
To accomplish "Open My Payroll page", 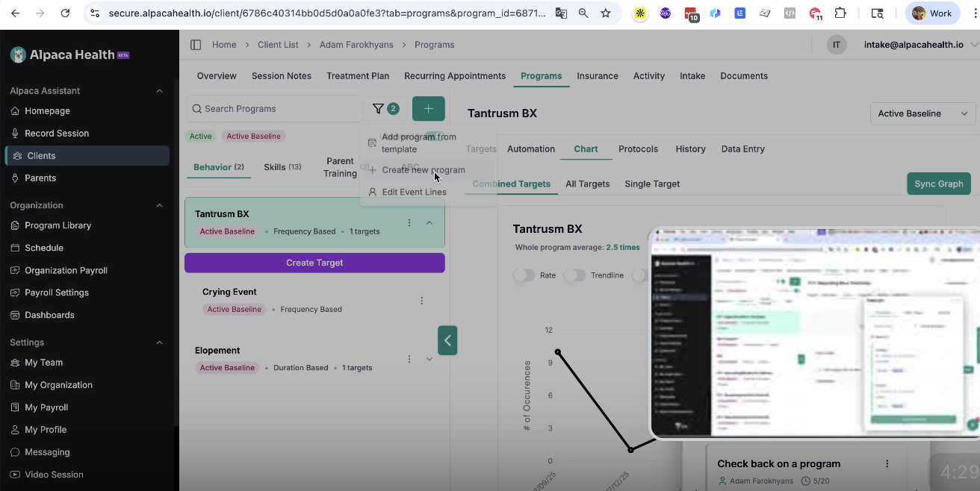I will 46,407.
